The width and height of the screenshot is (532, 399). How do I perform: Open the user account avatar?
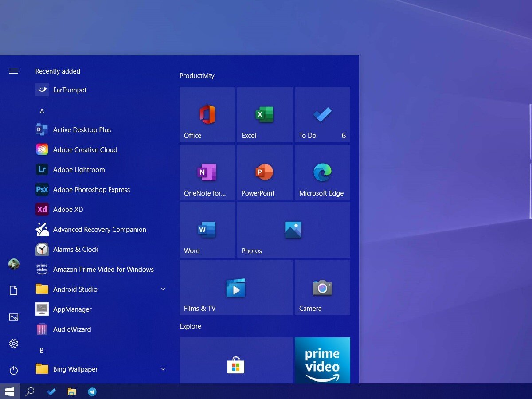(14, 264)
